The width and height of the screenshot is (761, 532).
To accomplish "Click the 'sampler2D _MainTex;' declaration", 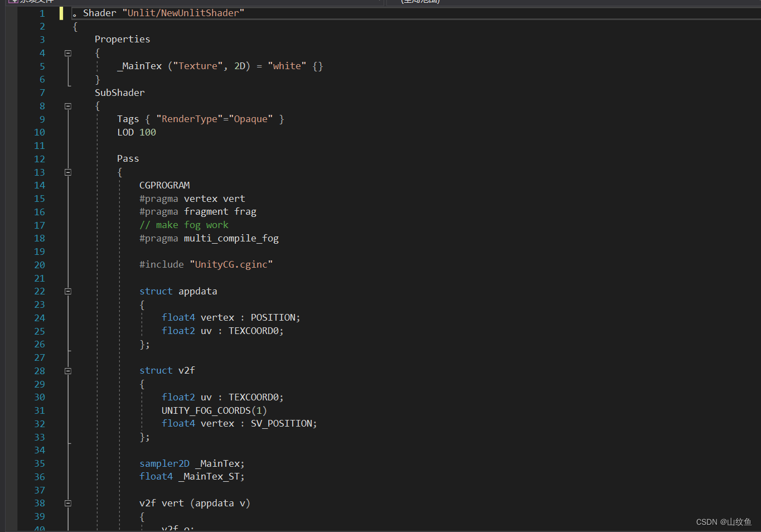I will pos(192,463).
